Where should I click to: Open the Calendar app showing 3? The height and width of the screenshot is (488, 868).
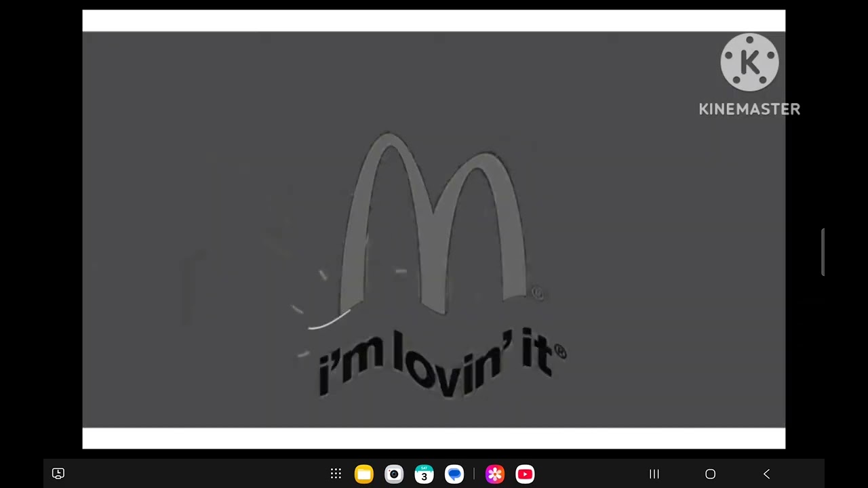click(x=424, y=474)
